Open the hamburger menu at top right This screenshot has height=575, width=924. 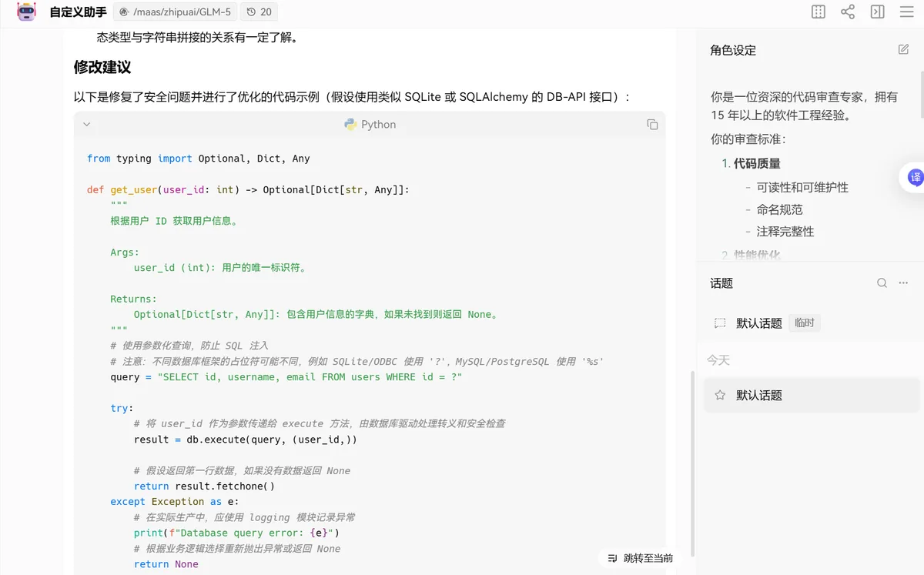[906, 12]
